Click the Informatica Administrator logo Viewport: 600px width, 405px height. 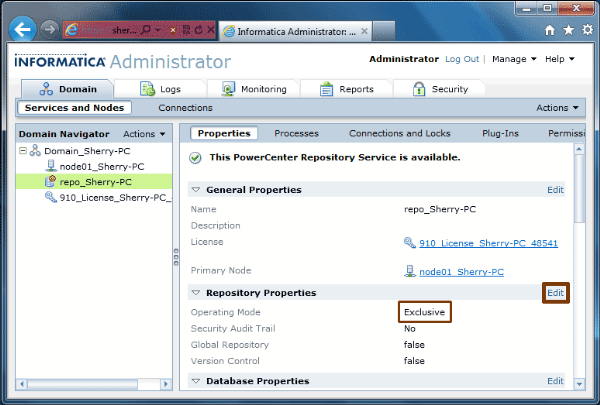pyautogui.click(x=122, y=61)
